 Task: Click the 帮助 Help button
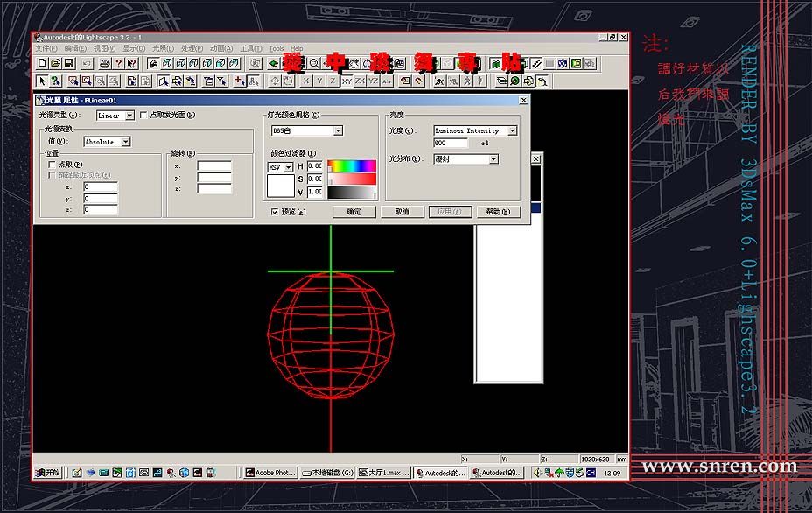(498, 212)
